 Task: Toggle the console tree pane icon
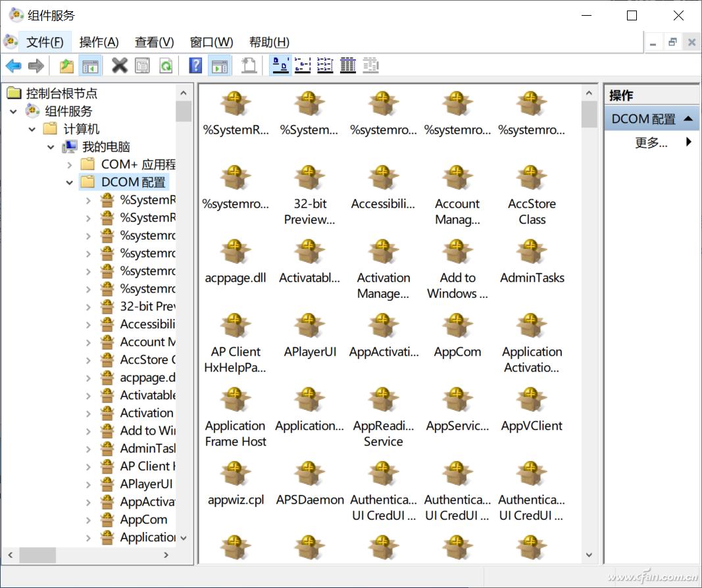tap(90, 65)
